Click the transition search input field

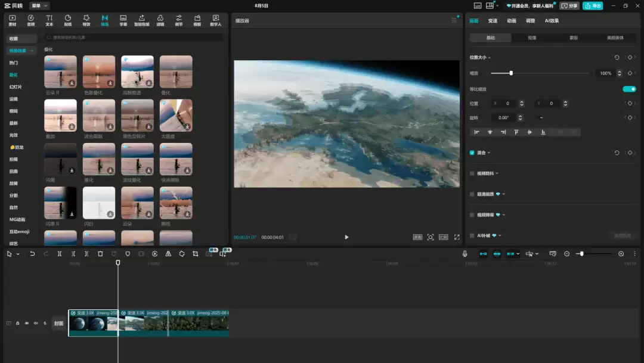click(134, 38)
